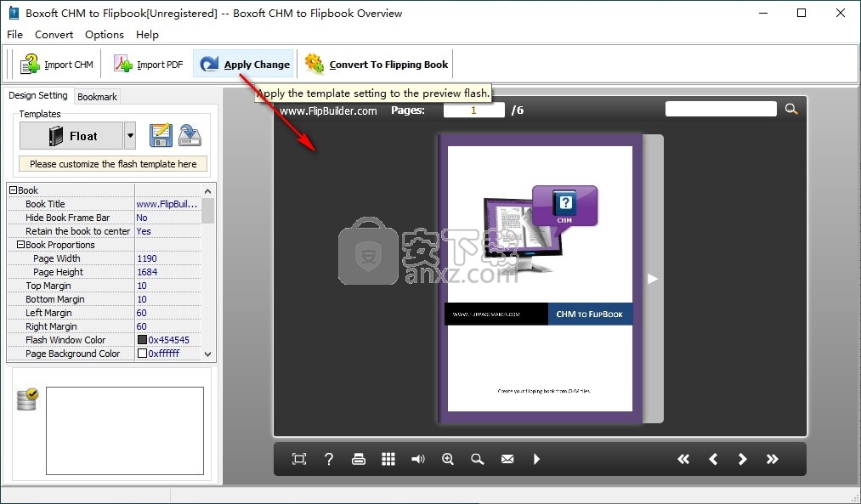Image resolution: width=861 pixels, height=504 pixels.
Task: Pick the Page Background Color swatch
Action: pos(142,354)
